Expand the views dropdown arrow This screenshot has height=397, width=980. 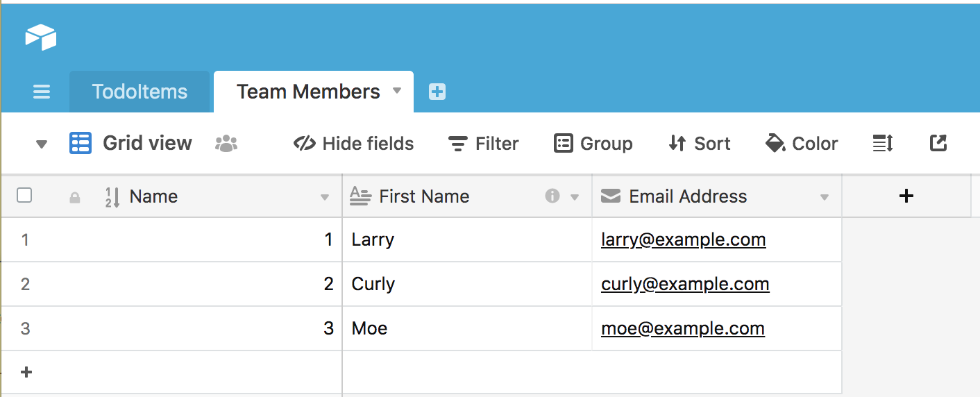42,144
